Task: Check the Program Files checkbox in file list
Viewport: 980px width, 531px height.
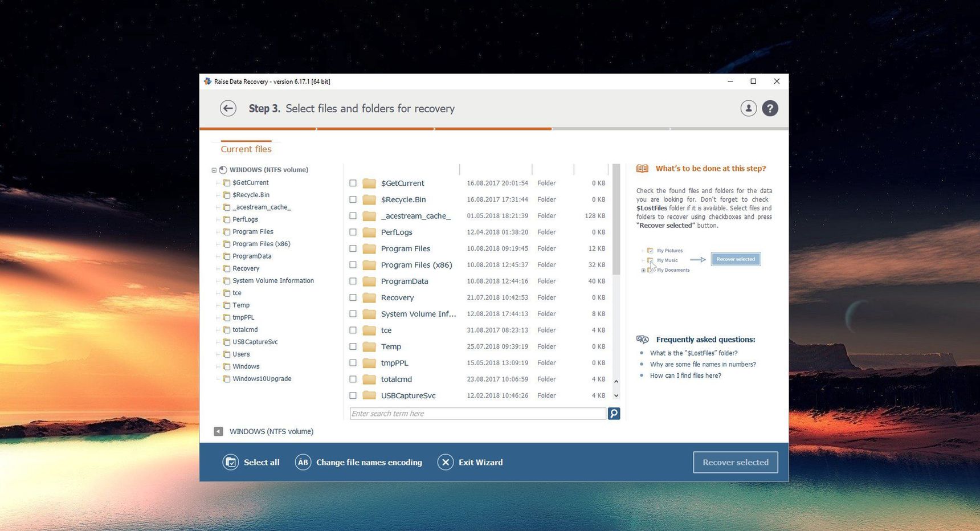Action: tap(353, 248)
